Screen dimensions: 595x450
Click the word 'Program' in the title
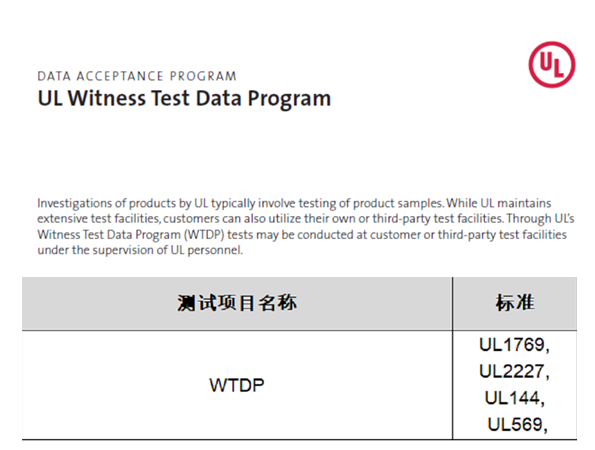click(289, 99)
